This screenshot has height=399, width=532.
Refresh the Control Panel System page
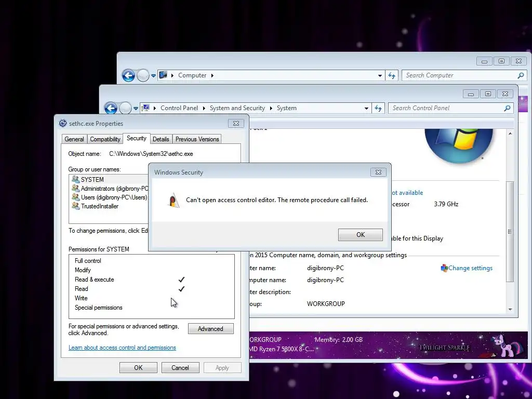click(x=378, y=108)
